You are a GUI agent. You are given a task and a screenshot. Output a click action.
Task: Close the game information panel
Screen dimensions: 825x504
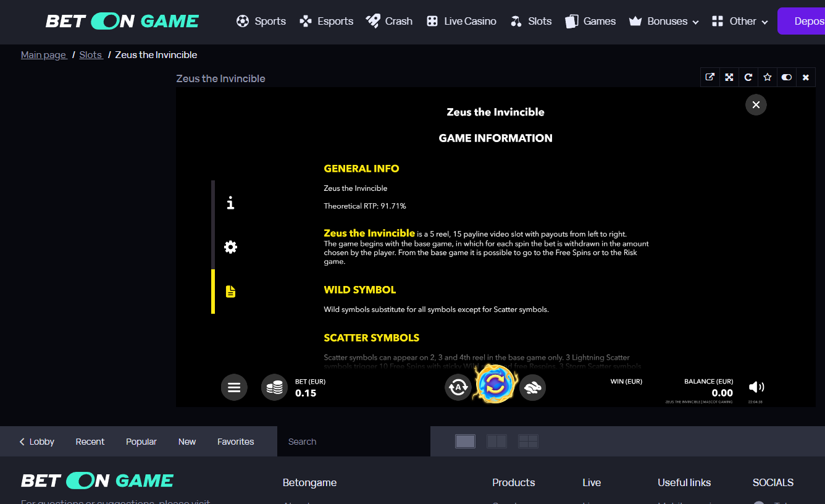tap(756, 104)
